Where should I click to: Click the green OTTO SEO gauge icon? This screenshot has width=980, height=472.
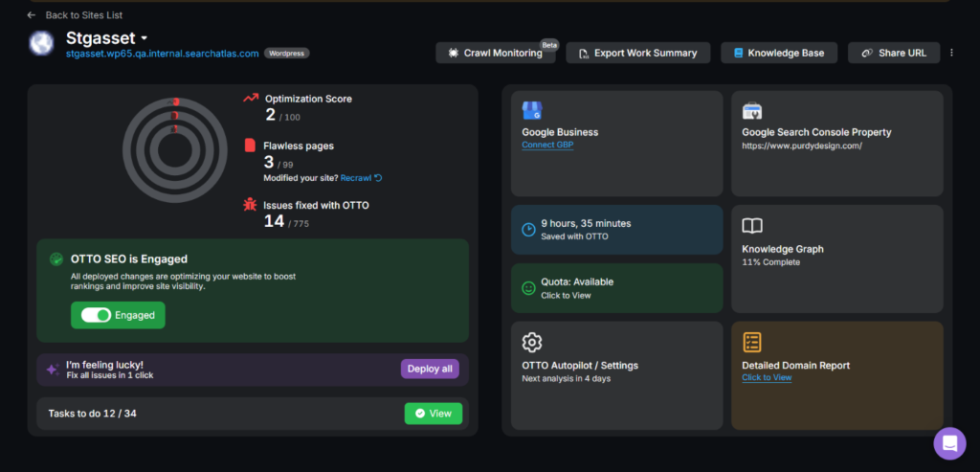(x=56, y=258)
